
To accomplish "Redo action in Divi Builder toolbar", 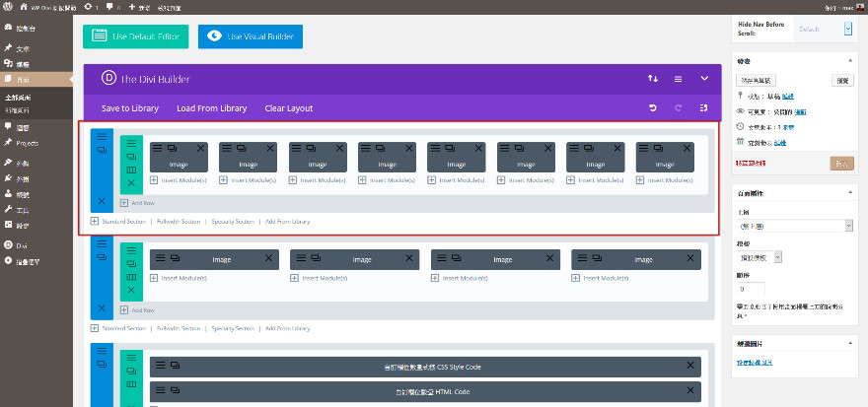I will coord(679,107).
